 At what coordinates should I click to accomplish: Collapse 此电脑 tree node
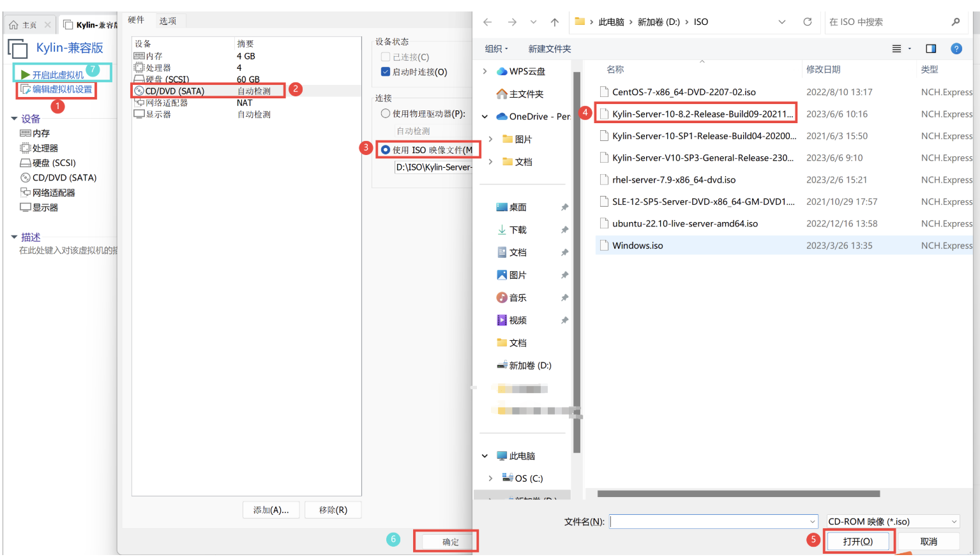(485, 456)
